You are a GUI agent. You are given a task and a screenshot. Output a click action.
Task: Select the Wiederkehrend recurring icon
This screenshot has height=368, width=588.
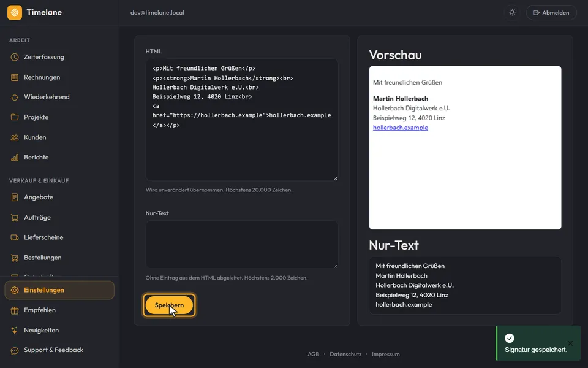point(15,98)
